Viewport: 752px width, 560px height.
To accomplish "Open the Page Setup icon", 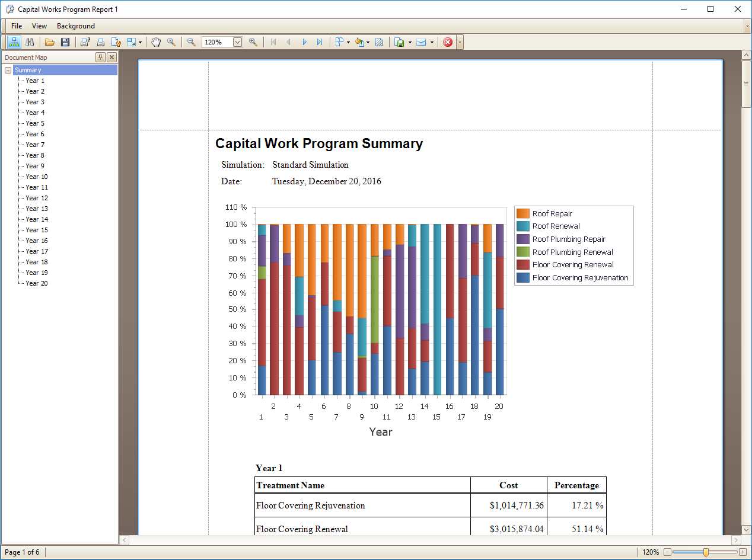I will point(116,41).
